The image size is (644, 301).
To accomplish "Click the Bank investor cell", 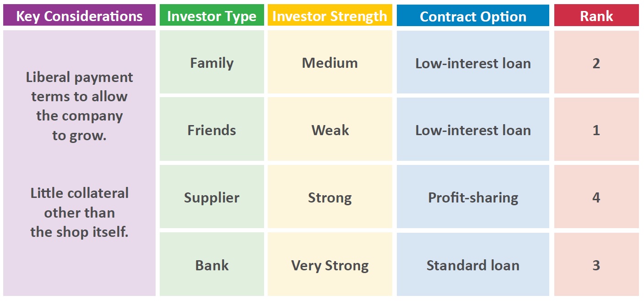I will (x=211, y=264).
